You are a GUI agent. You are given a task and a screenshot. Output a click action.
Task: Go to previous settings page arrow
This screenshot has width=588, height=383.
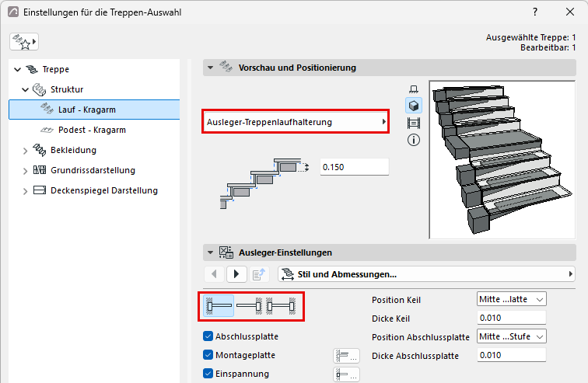pyautogui.click(x=214, y=274)
